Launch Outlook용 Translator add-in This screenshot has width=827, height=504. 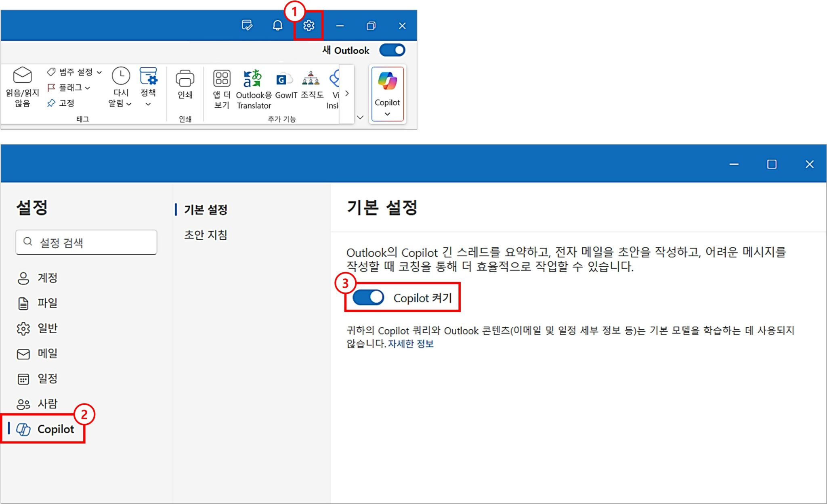coord(253,78)
